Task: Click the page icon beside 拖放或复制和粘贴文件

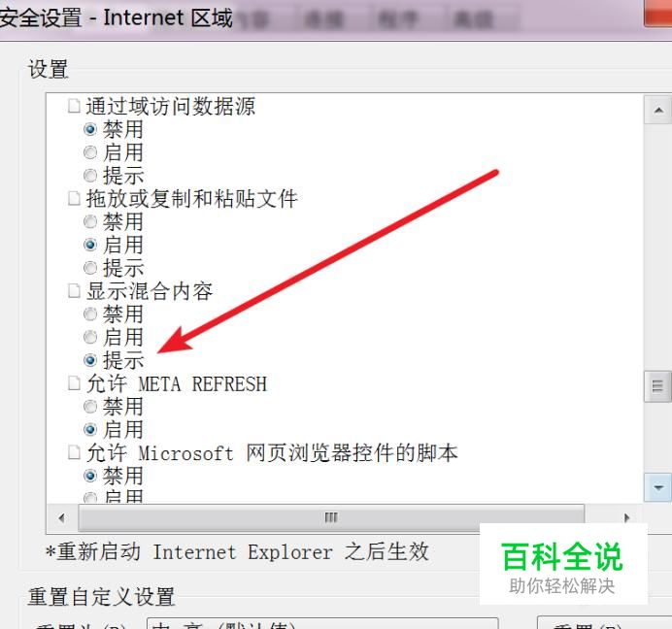Action: pyautogui.click(x=74, y=198)
